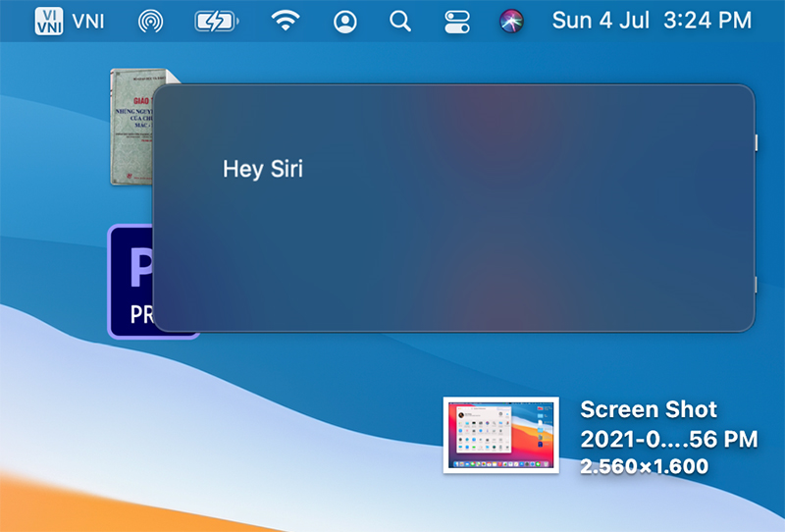Open Control Center
The width and height of the screenshot is (785, 532).
click(x=457, y=22)
